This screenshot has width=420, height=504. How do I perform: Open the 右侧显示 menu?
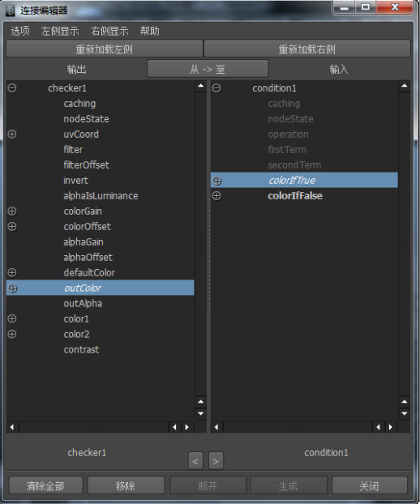[109, 31]
